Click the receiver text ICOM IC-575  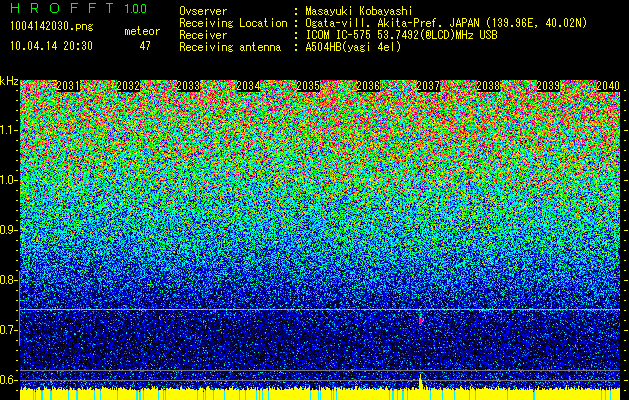tap(339, 35)
